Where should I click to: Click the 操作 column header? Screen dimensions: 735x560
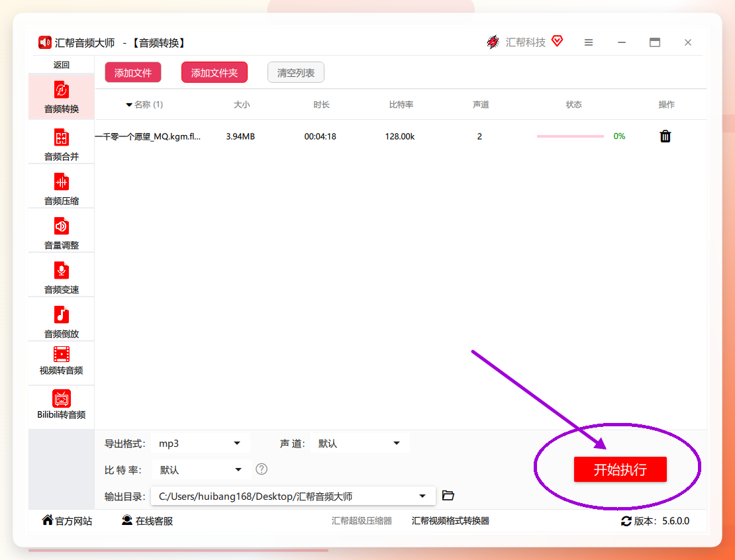pyautogui.click(x=667, y=105)
